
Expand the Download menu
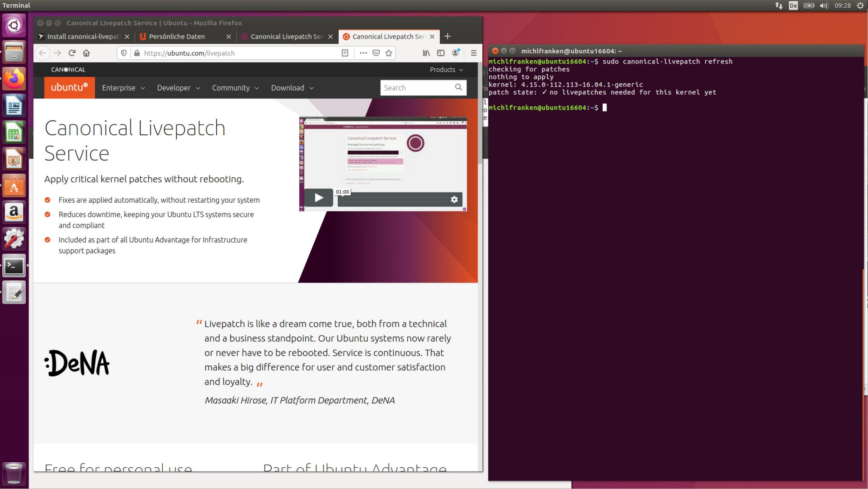pos(292,88)
